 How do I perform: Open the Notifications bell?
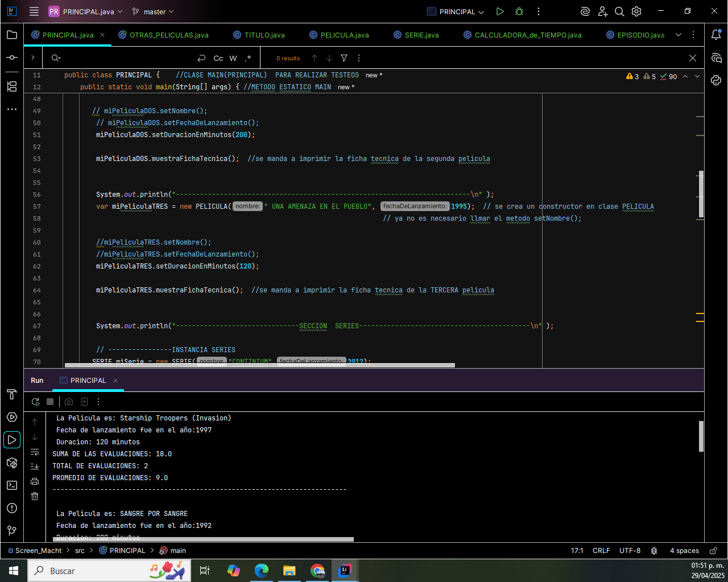point(717,35)
